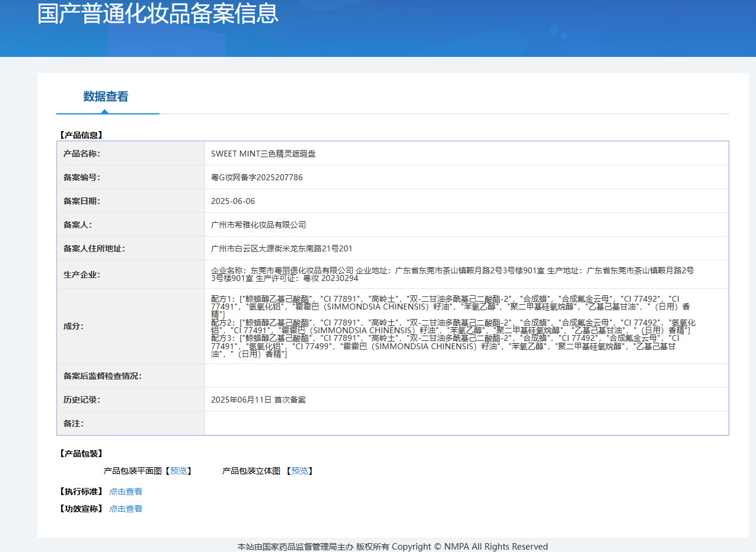Click the empty 备注 value cell

466,423
